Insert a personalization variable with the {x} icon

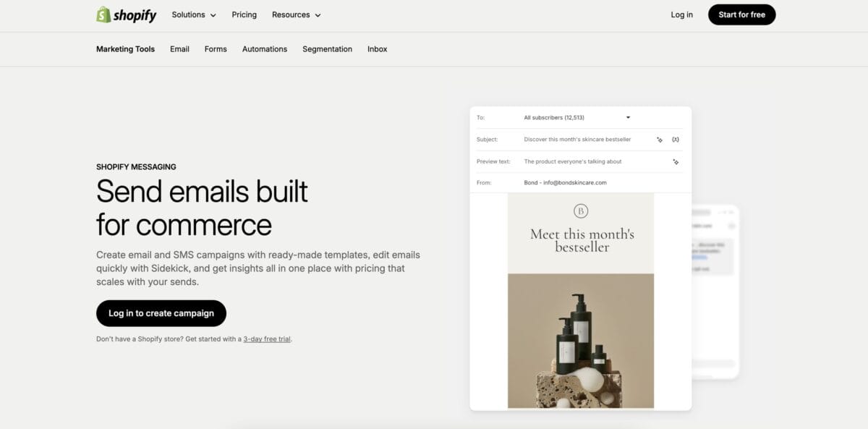click(x=676, y=139)
